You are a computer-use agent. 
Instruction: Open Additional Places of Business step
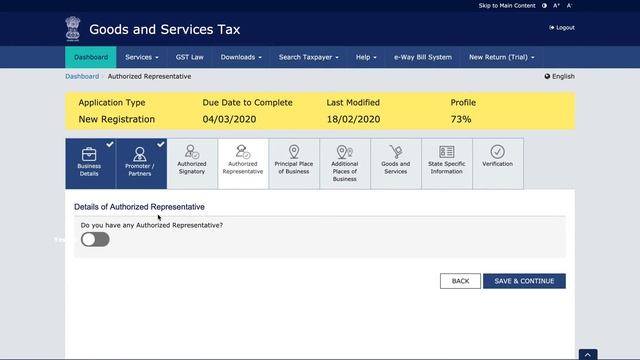tap(345, 163)
